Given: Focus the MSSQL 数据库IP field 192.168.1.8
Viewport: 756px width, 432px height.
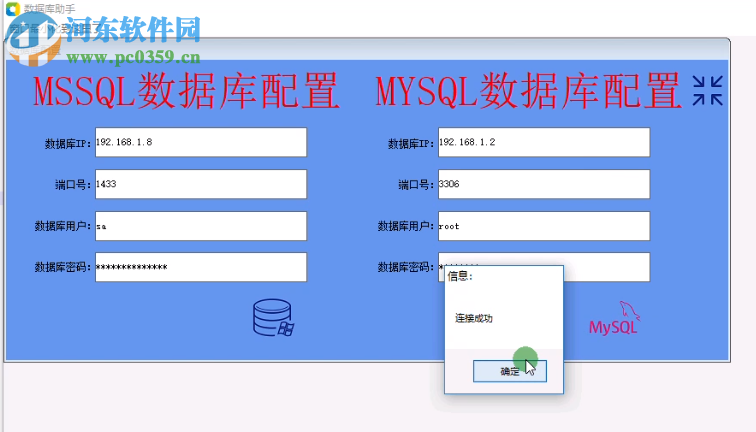Looking at the screenshot, I should click(x=201, y=142).
